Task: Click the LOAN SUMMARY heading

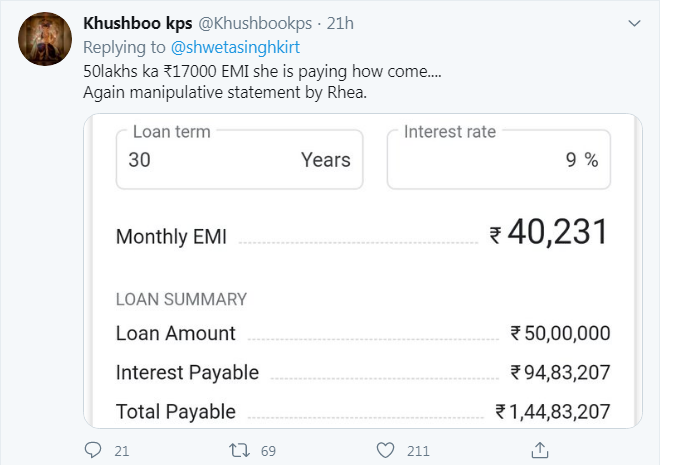Action: click(181, 299)
